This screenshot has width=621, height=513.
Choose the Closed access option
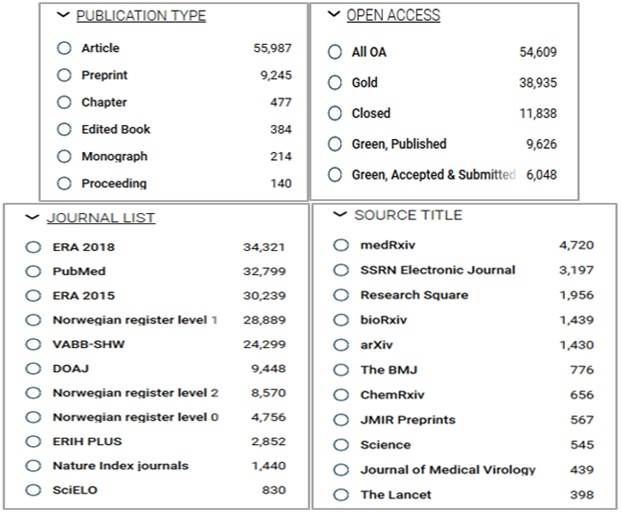click(x=335, y=113)
